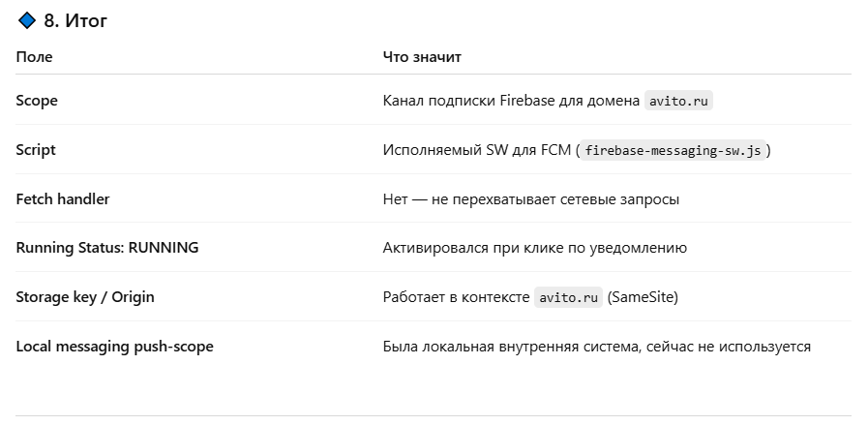Click the avito.ru code snippet in the Storage key row
This screenshot has height=425, width=868.
pyautogui.click(x=568, y=297)
